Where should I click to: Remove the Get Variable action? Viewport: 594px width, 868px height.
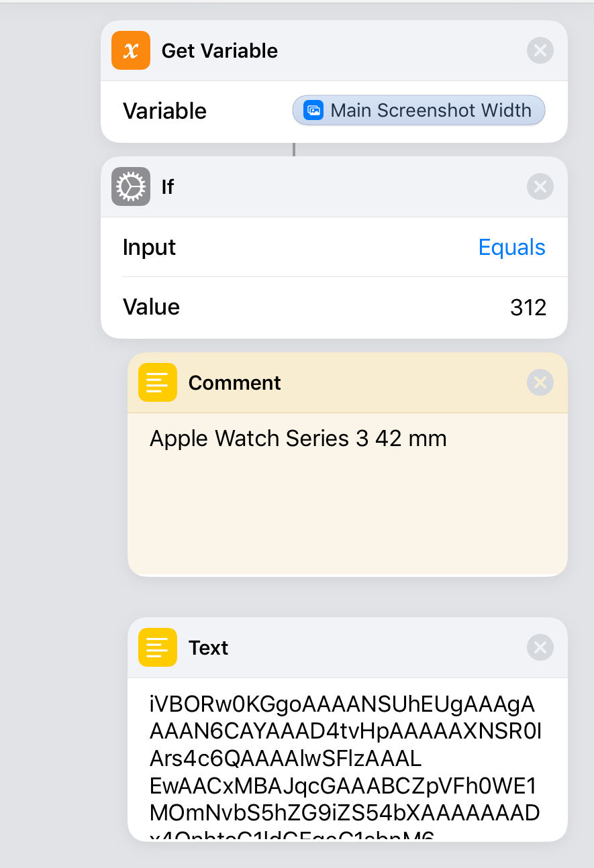click(540, 51)
